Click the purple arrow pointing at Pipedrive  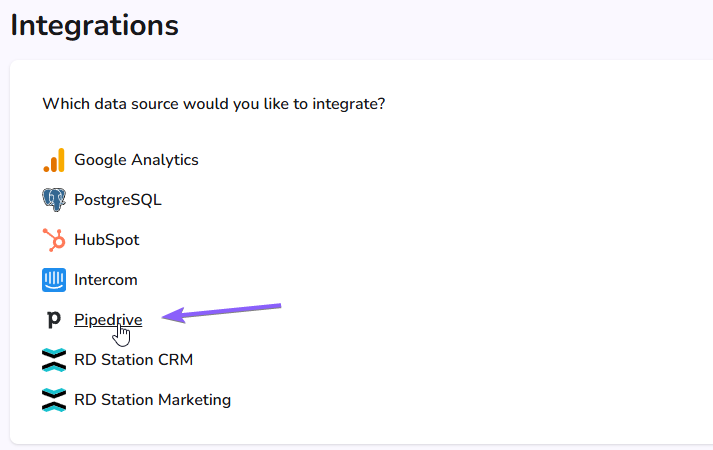[x=221, y=313]
